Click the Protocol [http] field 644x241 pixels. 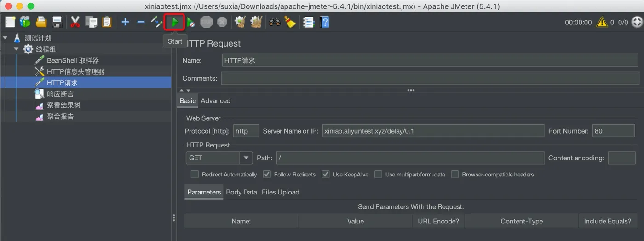click(246, 131)
